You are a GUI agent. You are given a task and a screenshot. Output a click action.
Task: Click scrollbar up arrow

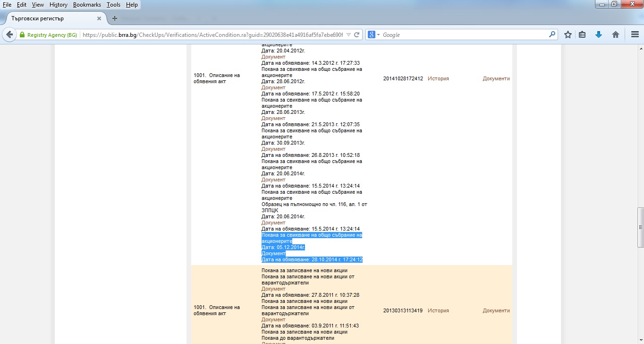pyautogui.click(x=640, y=49)
